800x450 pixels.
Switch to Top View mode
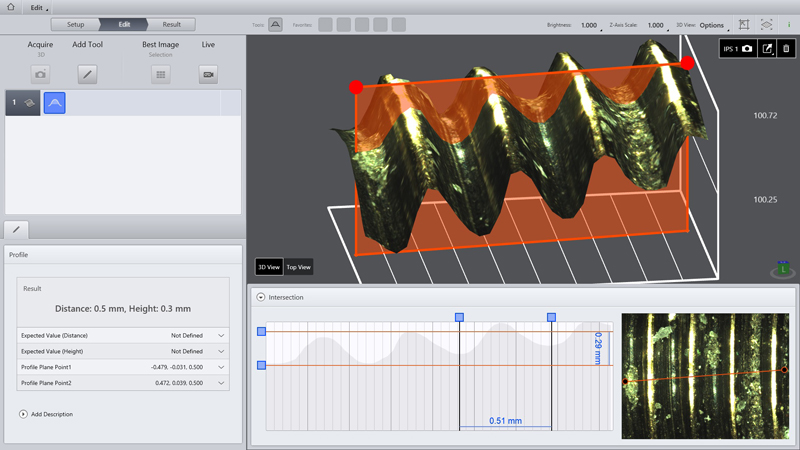tap(298, 267)
